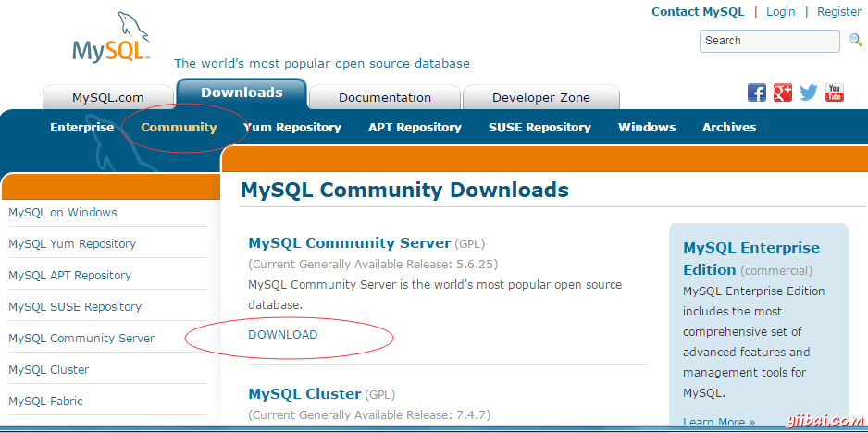Click the MySQL dolphin logo

[111, 40]
